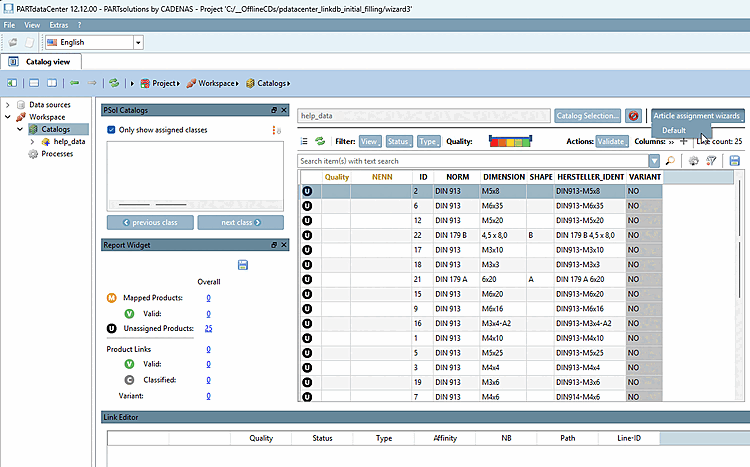Click the U status icon for DIN913-M5x8 row
The width and height of the screenshot is (750, 467).
(x=307, y=191)
